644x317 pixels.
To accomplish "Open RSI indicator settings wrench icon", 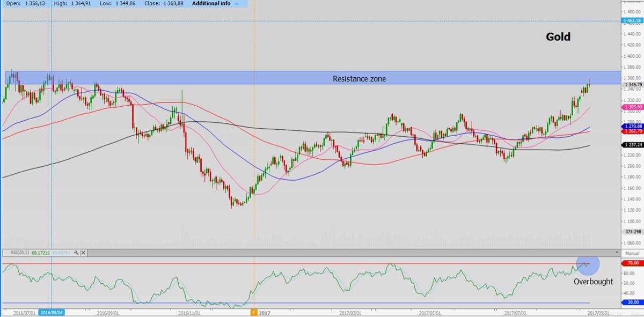I will 76,253.
